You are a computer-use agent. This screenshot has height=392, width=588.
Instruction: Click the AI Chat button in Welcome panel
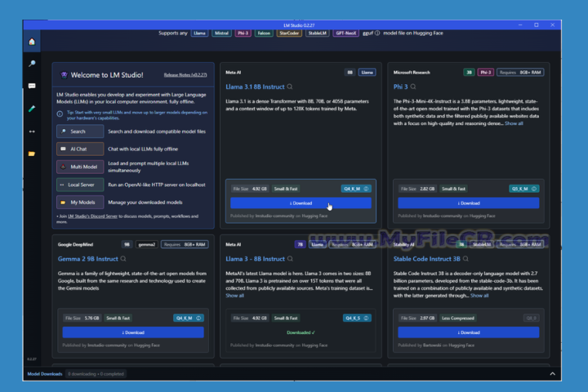point(80,149)
